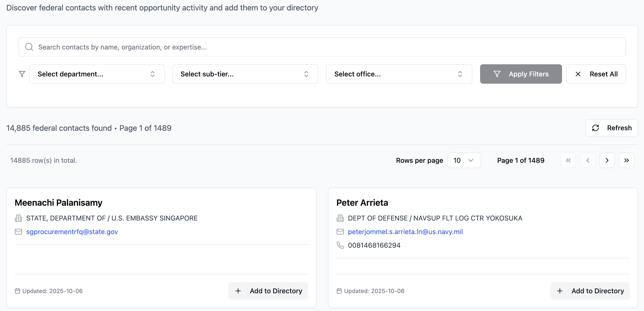Click Reset All to clear filters
The width and height of the screenshot is (644, 311).
(596, 74)
